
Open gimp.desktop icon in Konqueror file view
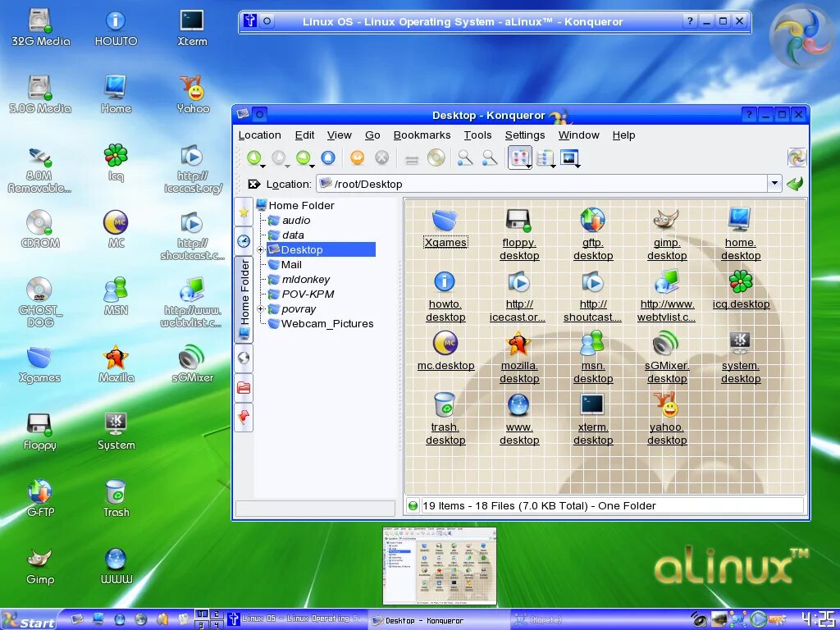pyautogui.click(x=666, y=235)
